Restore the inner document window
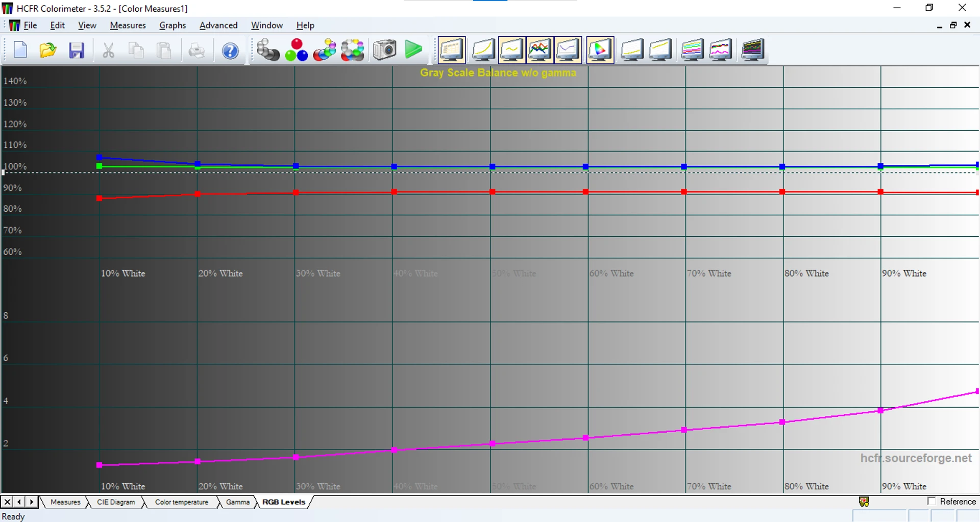Viewport: 980px width, 522px height. (x=953, y=25)
